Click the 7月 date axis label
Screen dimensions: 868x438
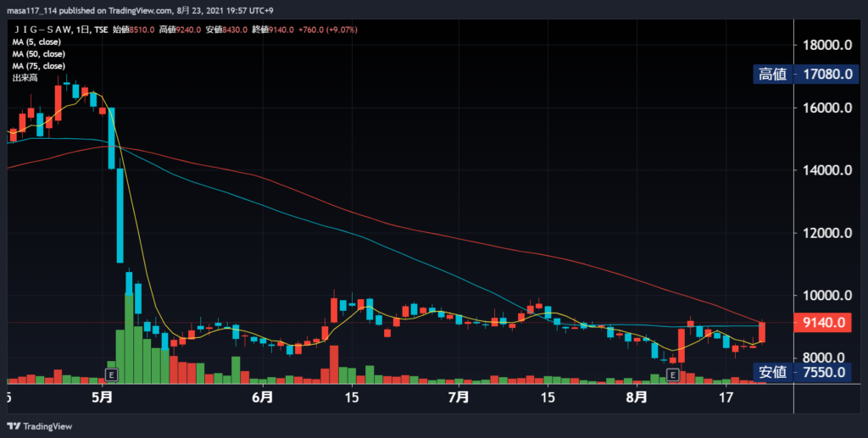tap(459, 397)
